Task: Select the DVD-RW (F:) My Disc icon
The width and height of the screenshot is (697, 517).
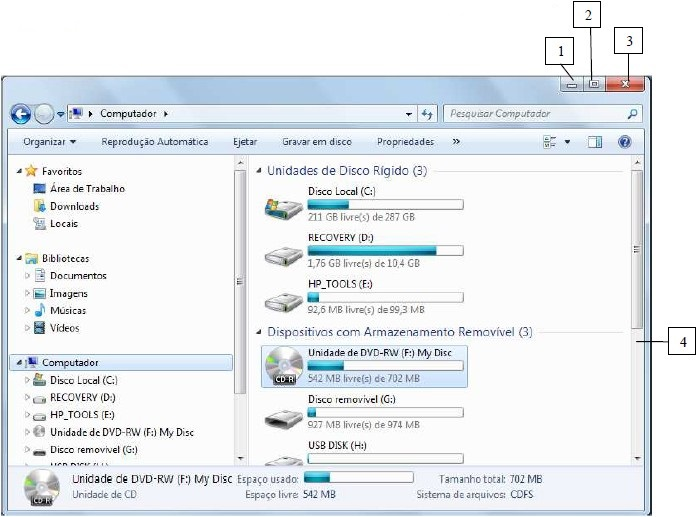Action: tap(283, 367)
